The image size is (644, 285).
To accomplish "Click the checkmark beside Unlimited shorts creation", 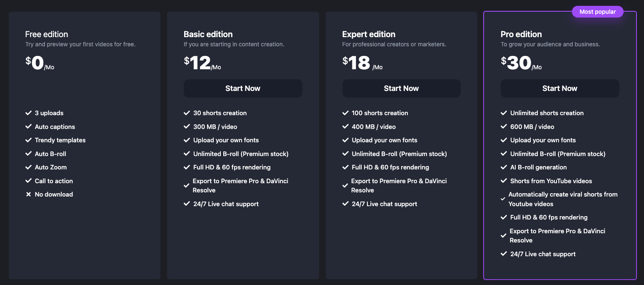I will 504,113.
